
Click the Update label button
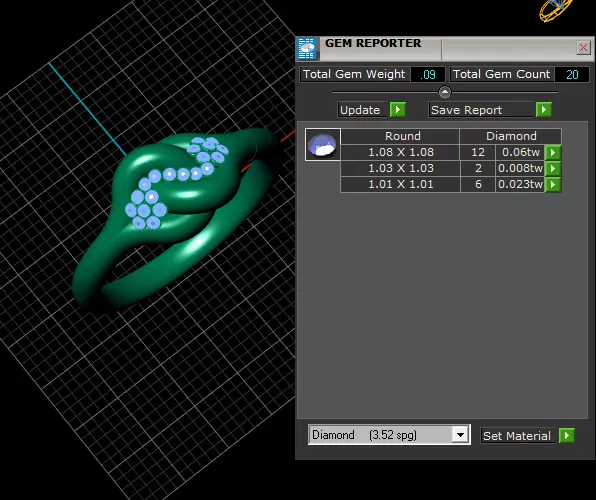[363, 110]
